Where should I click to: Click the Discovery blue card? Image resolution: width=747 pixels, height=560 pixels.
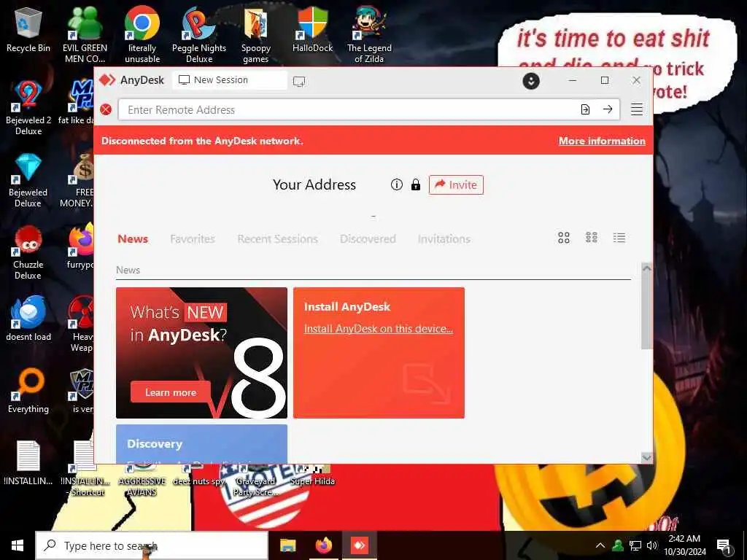coord(201,444)
